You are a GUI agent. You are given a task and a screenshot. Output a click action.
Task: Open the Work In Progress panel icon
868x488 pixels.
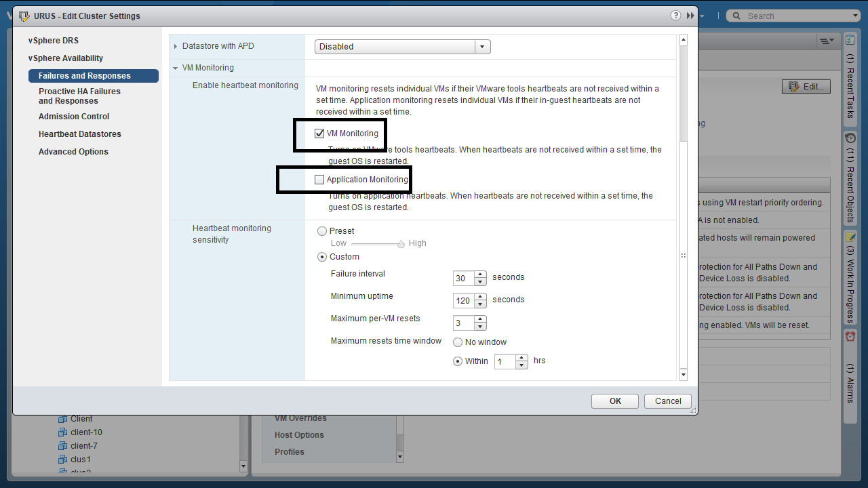[x=850, y=237]
